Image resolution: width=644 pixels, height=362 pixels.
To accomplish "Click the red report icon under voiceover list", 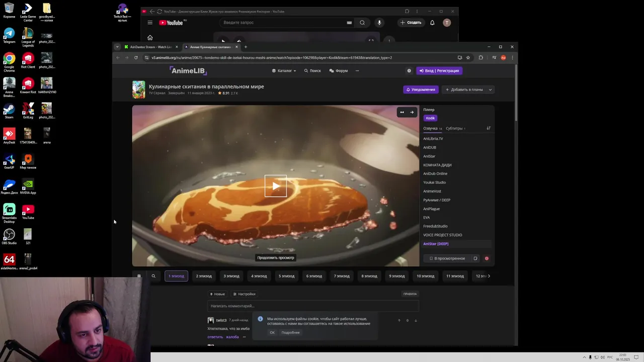I will pyautogui.click(x=487, y=258).
